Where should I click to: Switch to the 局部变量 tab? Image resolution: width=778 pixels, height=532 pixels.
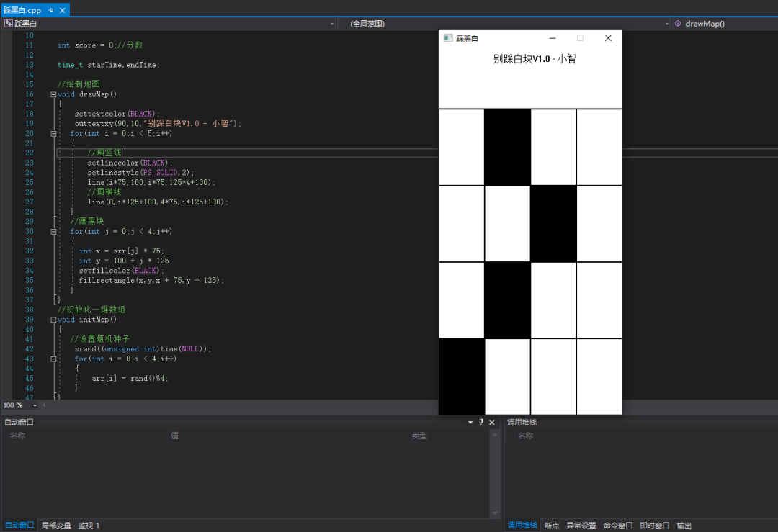[x=56, y=526]
